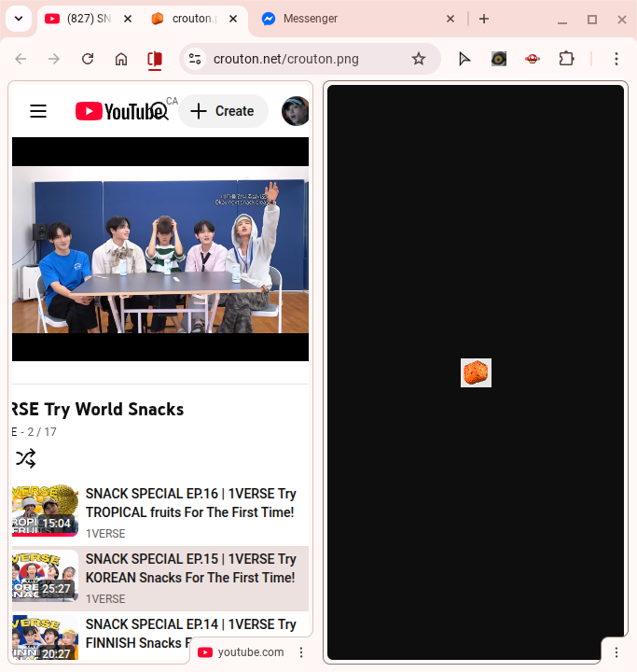Click the EP.14 Finnish snacks thumbnail
The image size is (637, 672).
pos(45,637)
